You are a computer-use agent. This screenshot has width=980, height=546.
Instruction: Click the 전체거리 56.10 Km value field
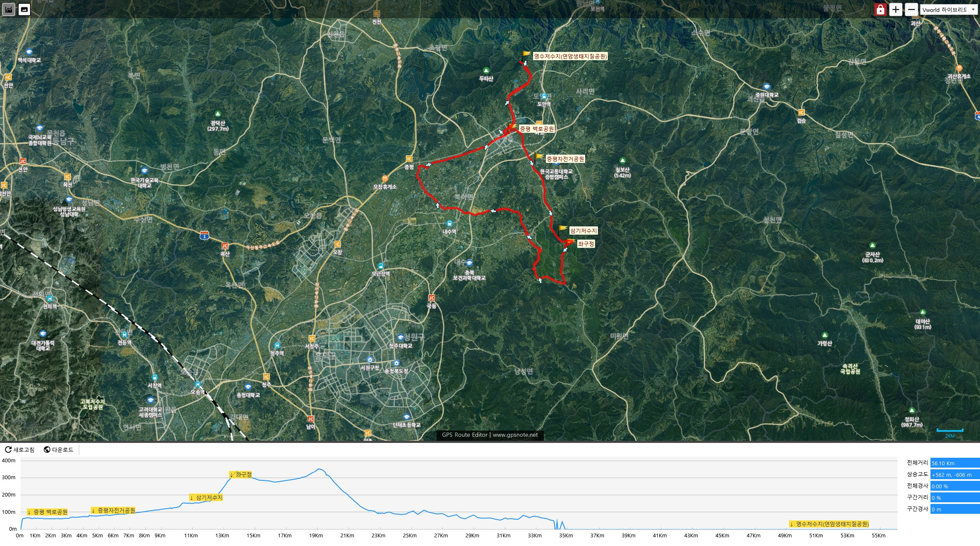[x=954, y=463]
